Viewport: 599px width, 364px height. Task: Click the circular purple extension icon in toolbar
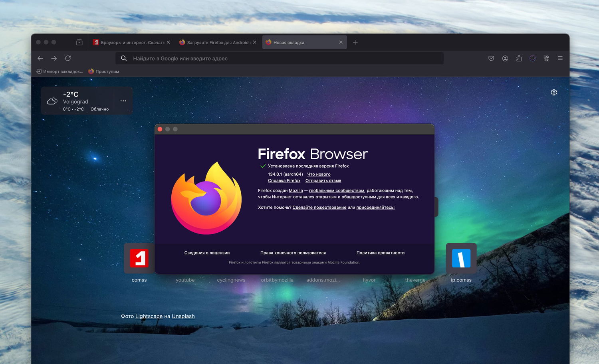point(533,58)
